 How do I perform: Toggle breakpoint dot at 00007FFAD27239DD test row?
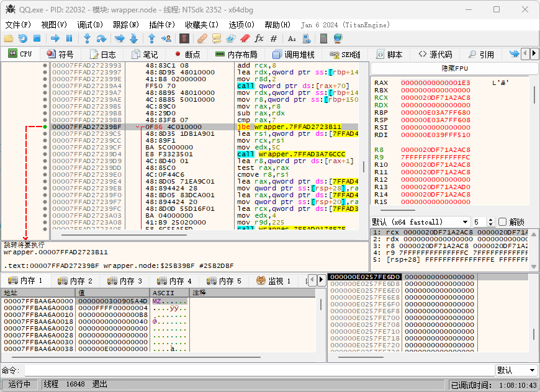point(45,167)
